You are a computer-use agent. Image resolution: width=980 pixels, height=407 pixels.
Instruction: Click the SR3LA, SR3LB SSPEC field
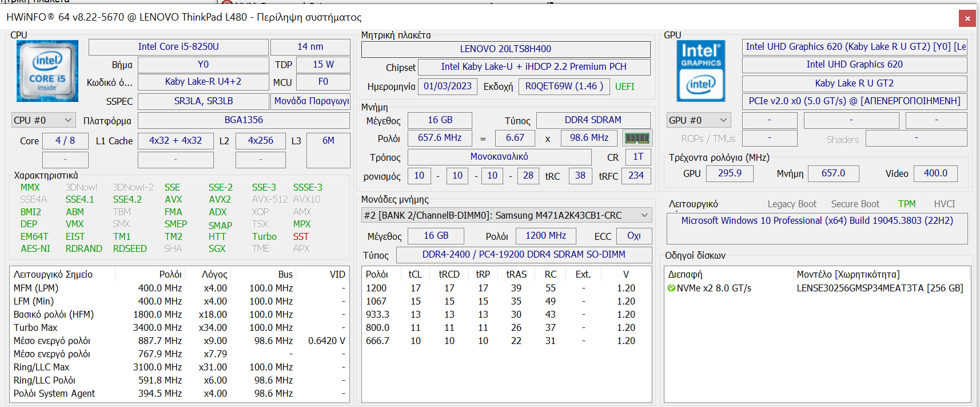(x=203, y=101)
